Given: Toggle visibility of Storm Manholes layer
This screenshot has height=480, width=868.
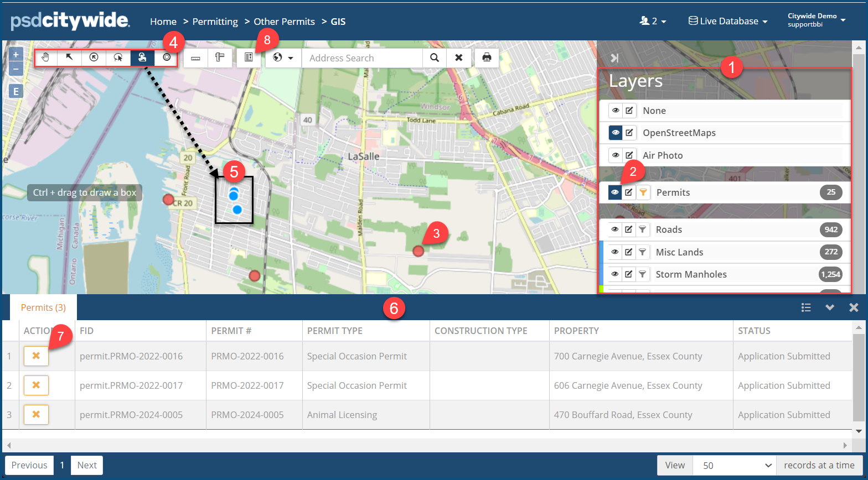Looking at the screenshot, I should [615, 274].
